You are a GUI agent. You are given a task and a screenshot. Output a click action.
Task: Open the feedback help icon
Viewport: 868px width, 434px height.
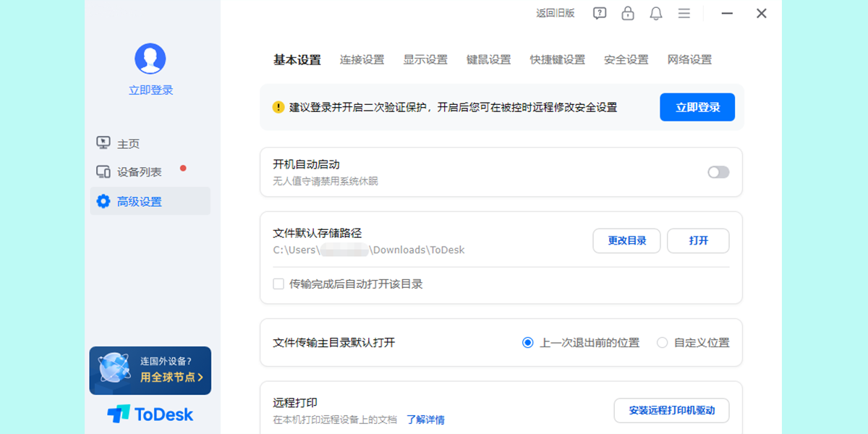600,13
